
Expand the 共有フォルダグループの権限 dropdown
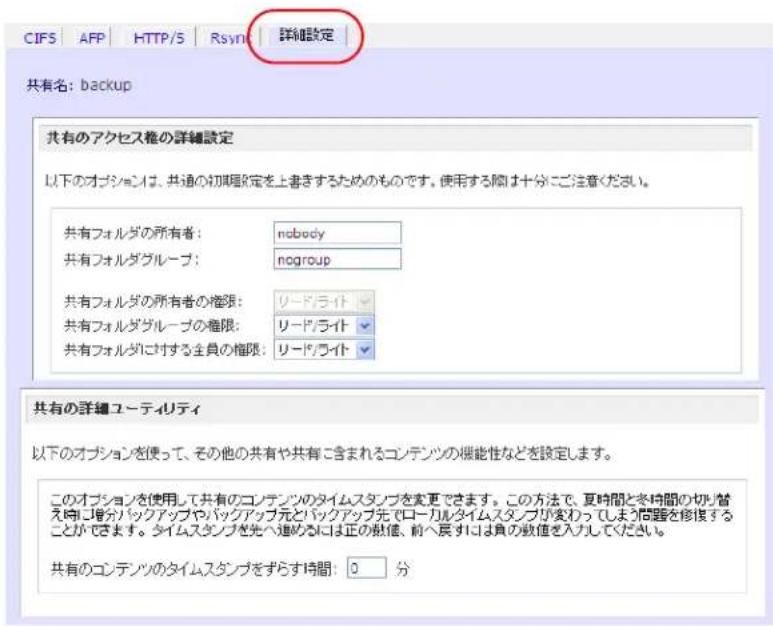click(324, 326)
